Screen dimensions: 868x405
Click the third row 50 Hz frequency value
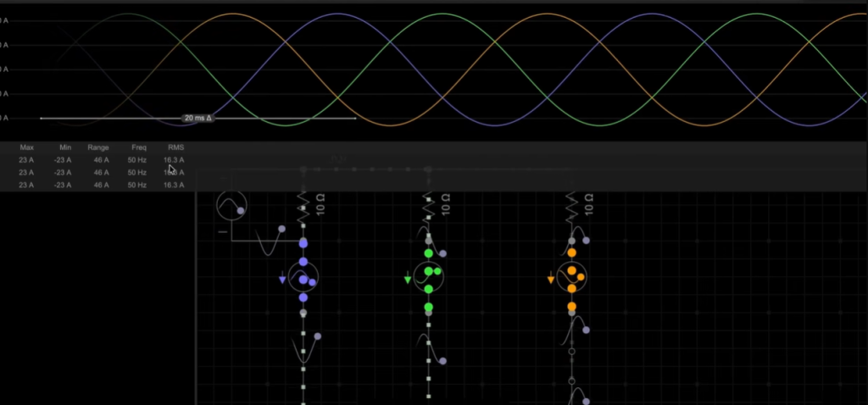pyautogui.click(x=136, y=185)
